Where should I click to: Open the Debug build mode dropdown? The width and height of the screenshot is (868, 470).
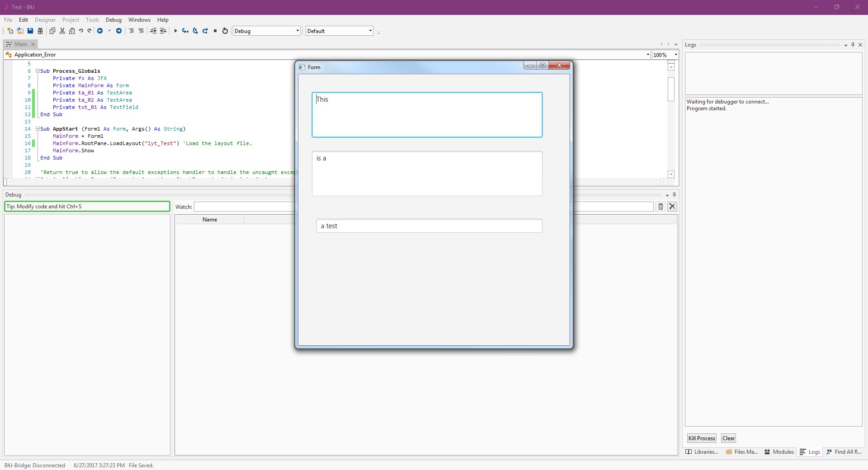297,31
